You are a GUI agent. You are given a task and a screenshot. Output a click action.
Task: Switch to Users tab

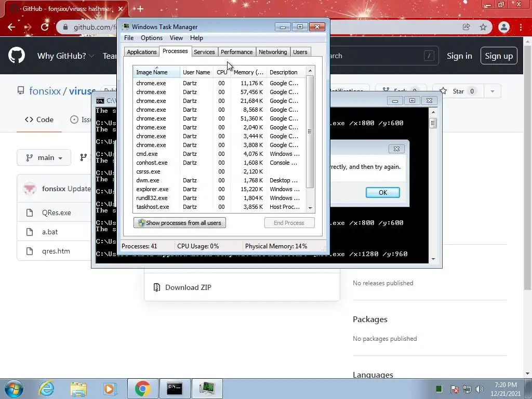(300, 52)
